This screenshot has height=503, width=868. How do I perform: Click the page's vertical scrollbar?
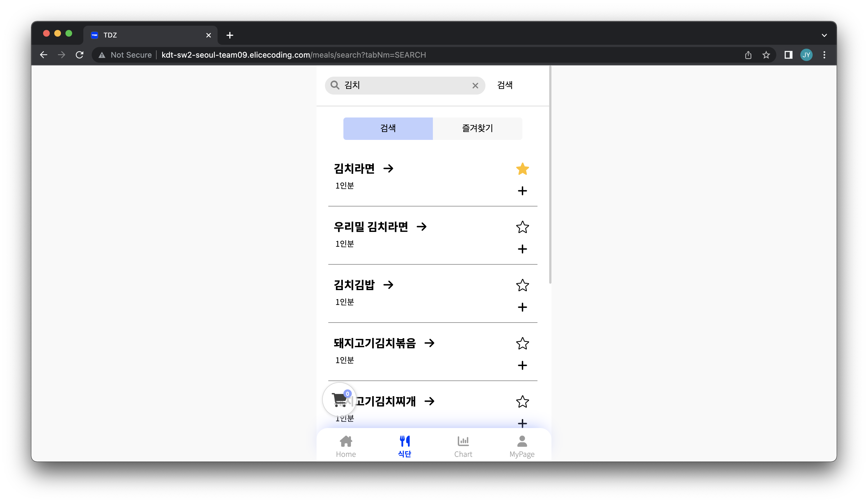[550, 175]
